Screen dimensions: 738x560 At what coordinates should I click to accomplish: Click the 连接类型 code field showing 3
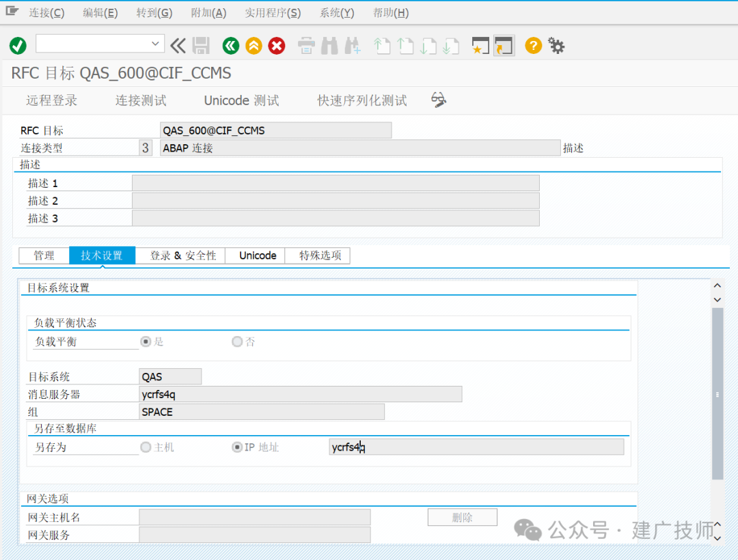(x=146, y=148)
